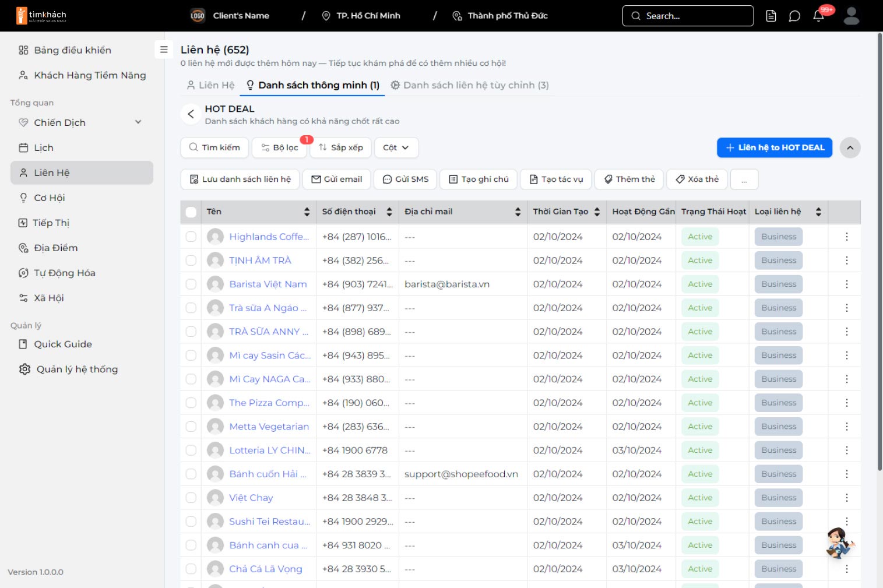
Task: Collapse the toolbar using the up chevron button
Action: [x=850, y=147]
